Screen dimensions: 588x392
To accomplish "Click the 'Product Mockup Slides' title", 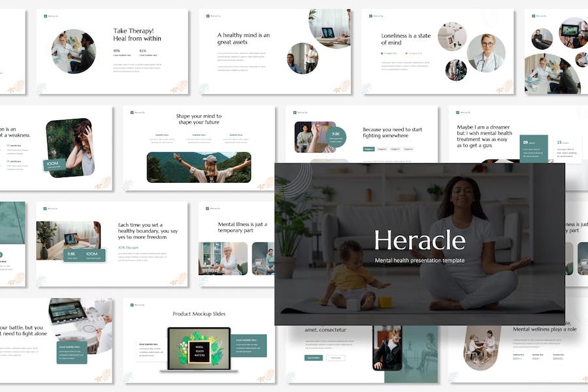I will pyautogui.click(x=199, y=314).
